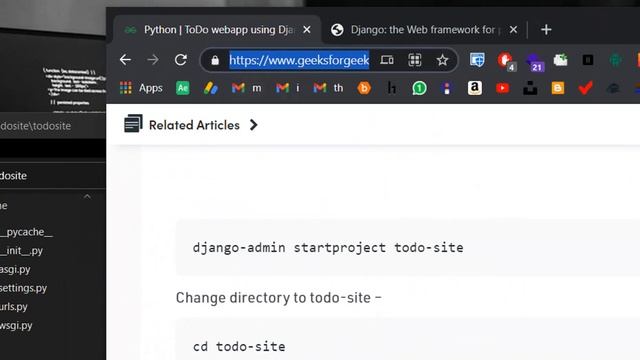Screen dimensions: 640x360
Task: Open the Amazon bookmark
Action: pyautogui.click(x=475, y=88)
